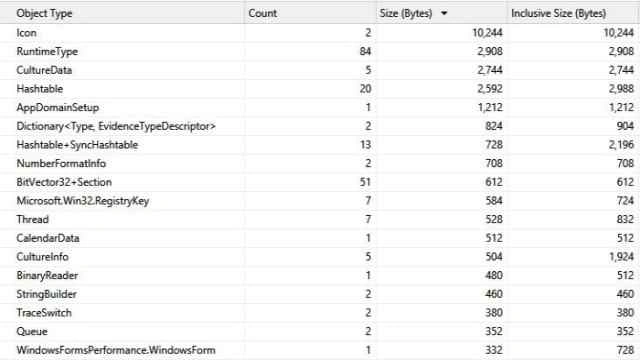Select the AppDomainSetup row
640x360 pixels.
320,107
